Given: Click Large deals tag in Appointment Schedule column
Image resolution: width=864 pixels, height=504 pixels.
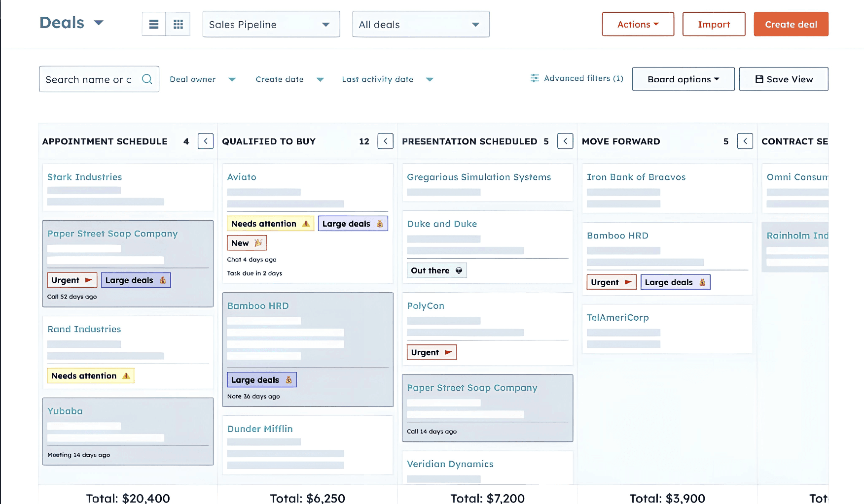Looking at the screenshot, I should (136, 280).
